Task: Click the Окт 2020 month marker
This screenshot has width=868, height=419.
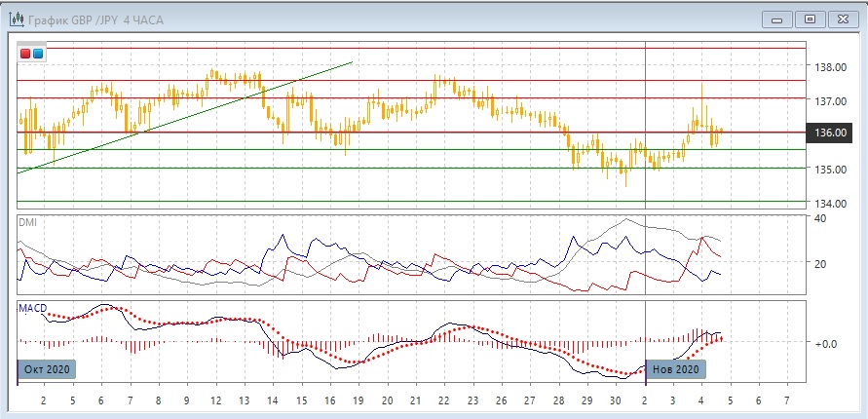Action: tap(46, 369)
